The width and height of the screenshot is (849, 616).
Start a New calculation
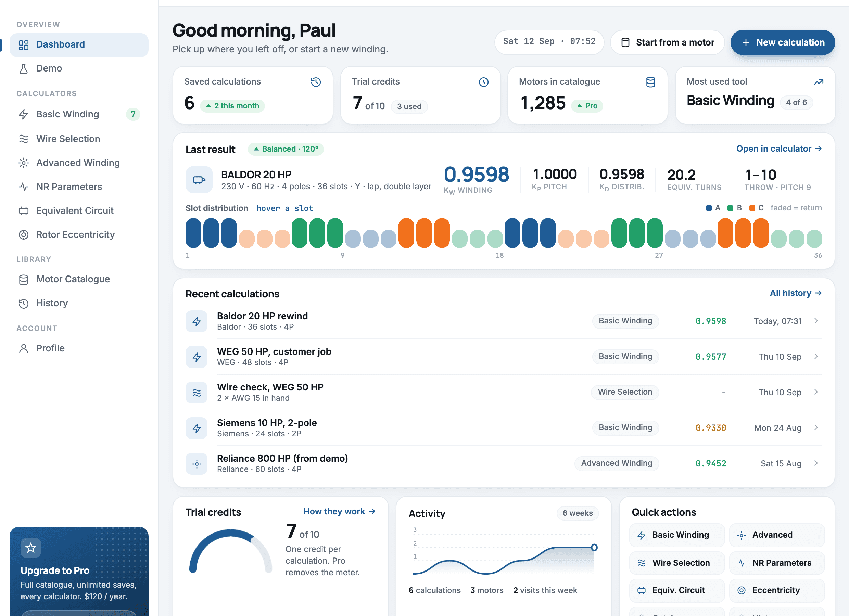[x=782, y=42]
